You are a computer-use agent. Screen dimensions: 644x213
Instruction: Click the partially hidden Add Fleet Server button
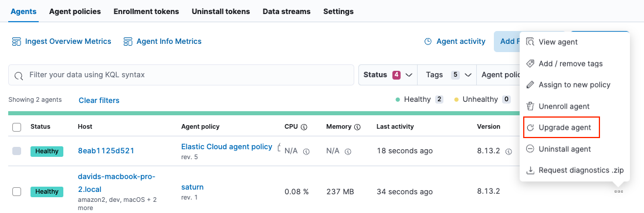tap(507, 42)
